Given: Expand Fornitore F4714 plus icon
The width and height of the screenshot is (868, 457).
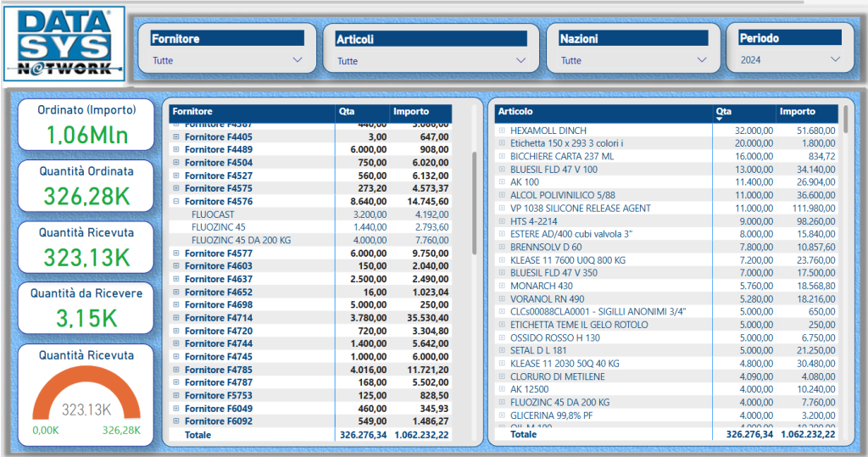Looking at the screenshot, I should pos(176,318).
